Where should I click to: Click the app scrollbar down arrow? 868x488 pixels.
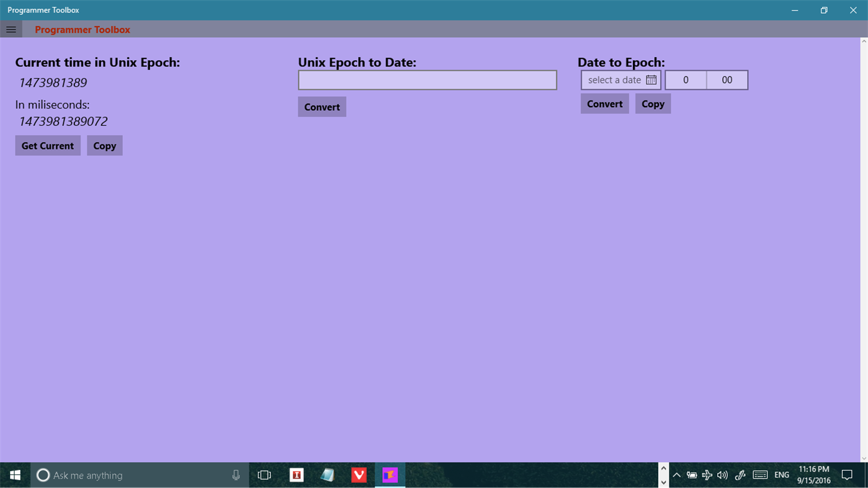(x=864, y=458)
